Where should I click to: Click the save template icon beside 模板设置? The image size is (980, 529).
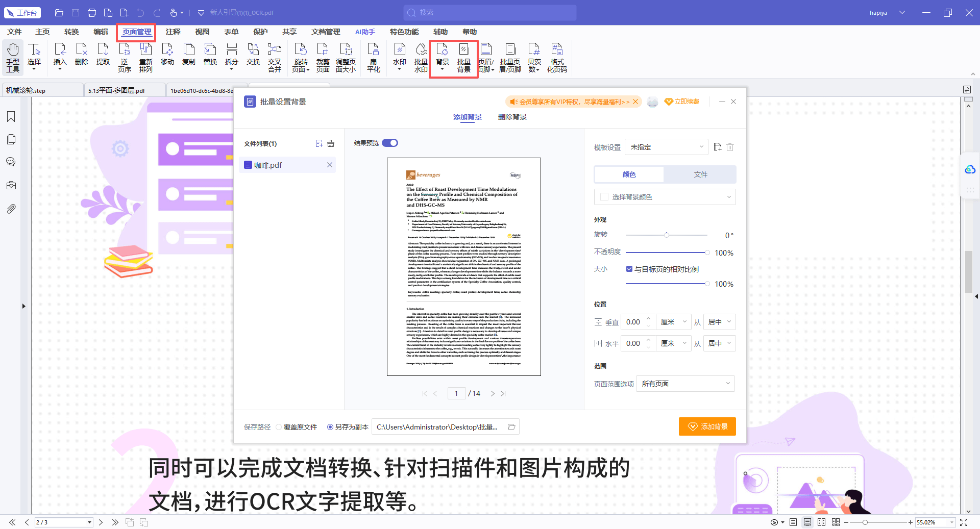717,147
